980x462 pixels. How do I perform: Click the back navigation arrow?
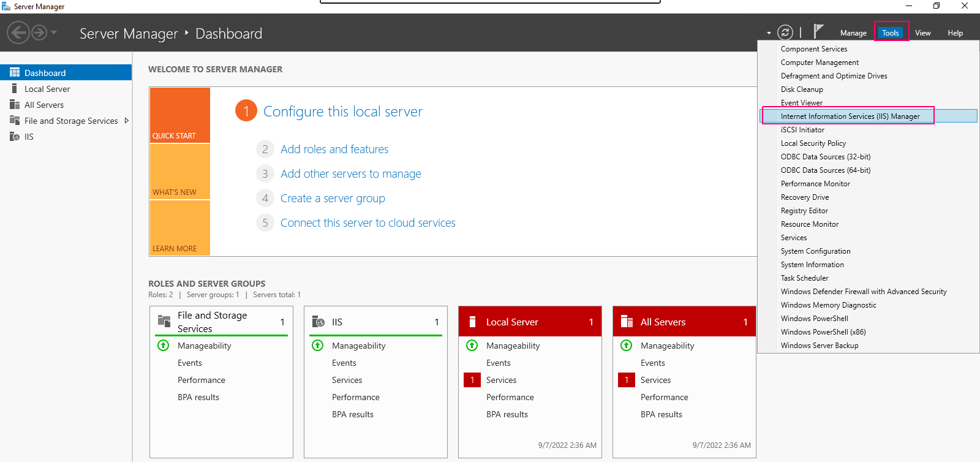pyautogui.click(x=18, y=32)
